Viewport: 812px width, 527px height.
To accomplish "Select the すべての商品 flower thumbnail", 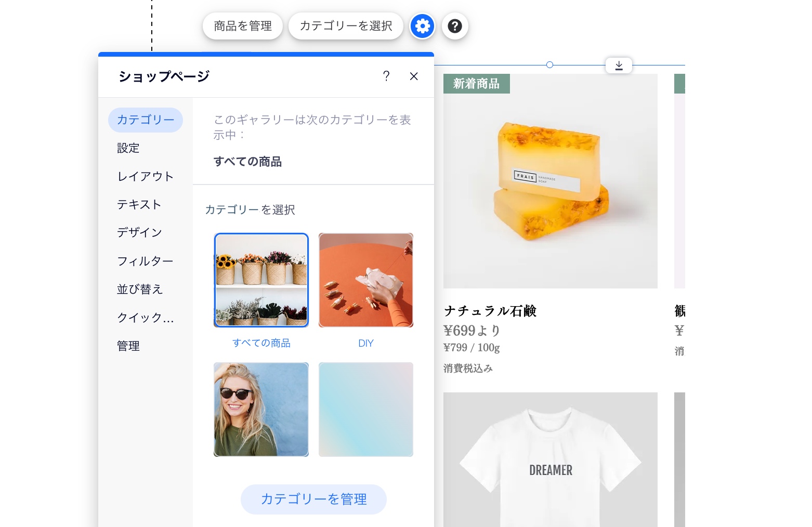I will (261, 280).
